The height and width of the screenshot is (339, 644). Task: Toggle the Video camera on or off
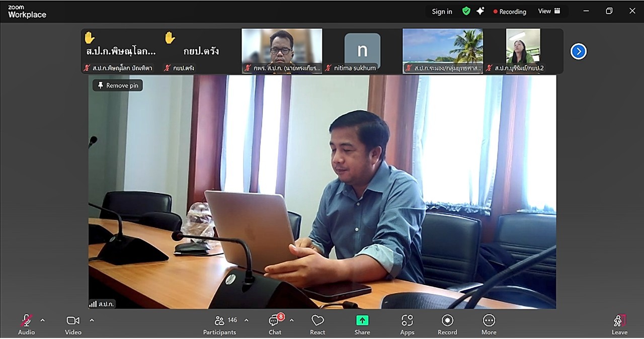73,321
